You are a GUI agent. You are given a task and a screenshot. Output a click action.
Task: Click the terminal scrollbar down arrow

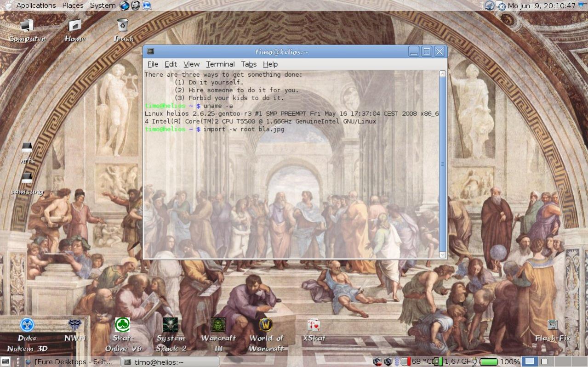pos(443,254)
